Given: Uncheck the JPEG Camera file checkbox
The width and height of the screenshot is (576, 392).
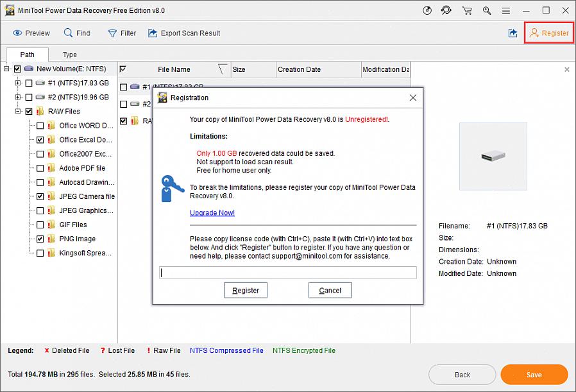Looking at the screenshot, I should (40, 196).
